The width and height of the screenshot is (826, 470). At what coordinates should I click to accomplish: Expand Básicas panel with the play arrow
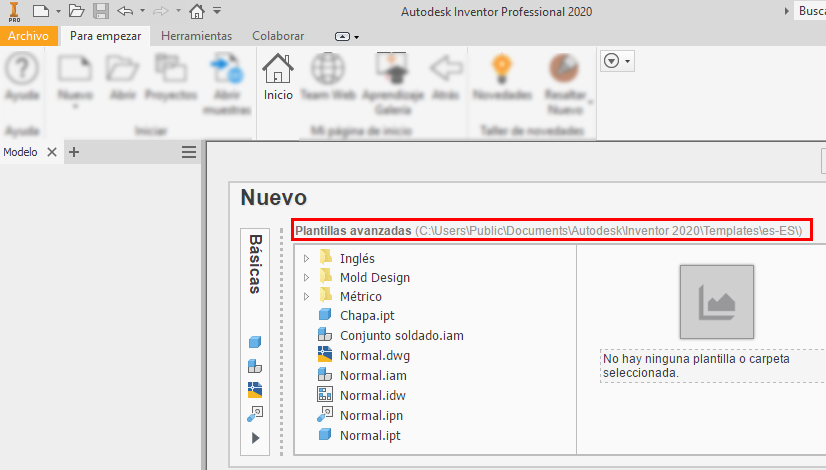click(255, 438)
